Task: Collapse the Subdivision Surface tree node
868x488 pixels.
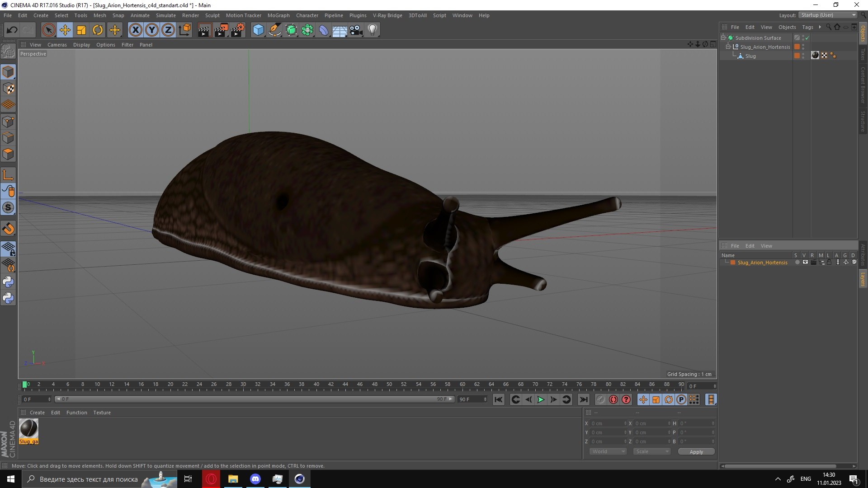Action: [x=723, y=38]
